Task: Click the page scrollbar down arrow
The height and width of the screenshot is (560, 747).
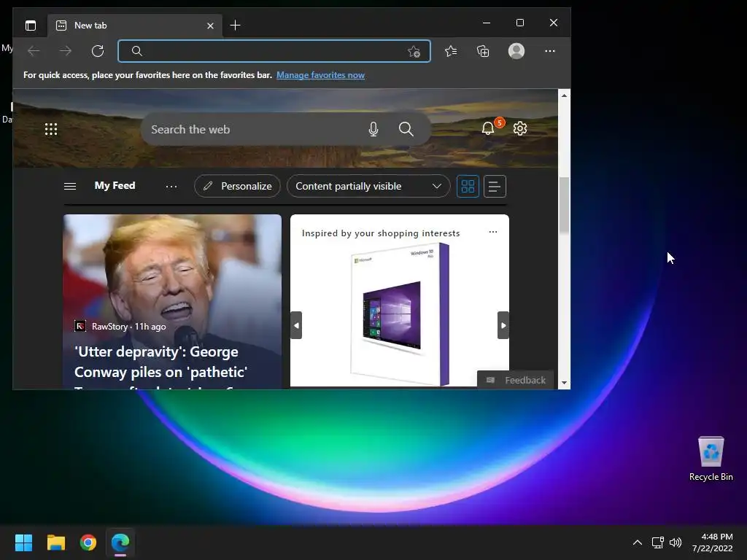Action: tap(564, 383)
